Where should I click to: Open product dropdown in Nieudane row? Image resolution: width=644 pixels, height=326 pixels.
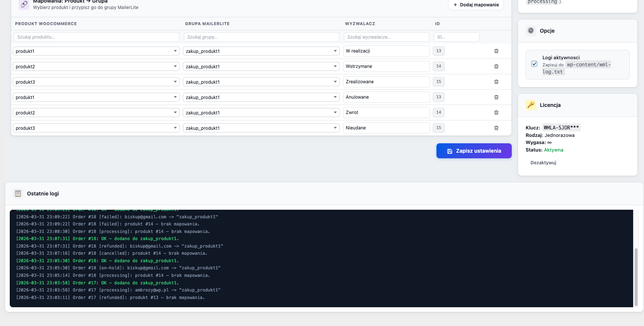coord(96,128)
